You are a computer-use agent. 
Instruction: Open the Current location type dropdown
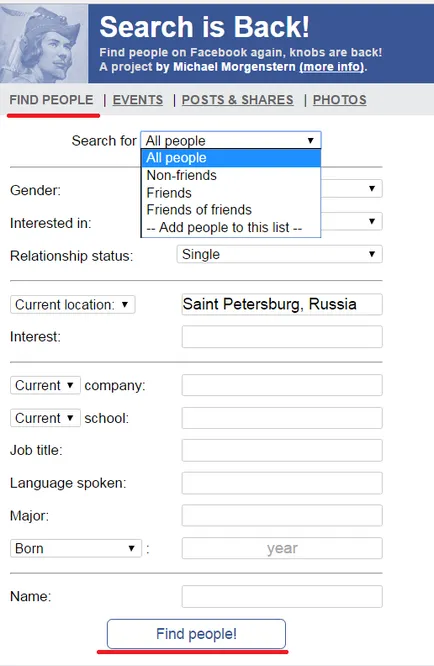tap(73, 305)
